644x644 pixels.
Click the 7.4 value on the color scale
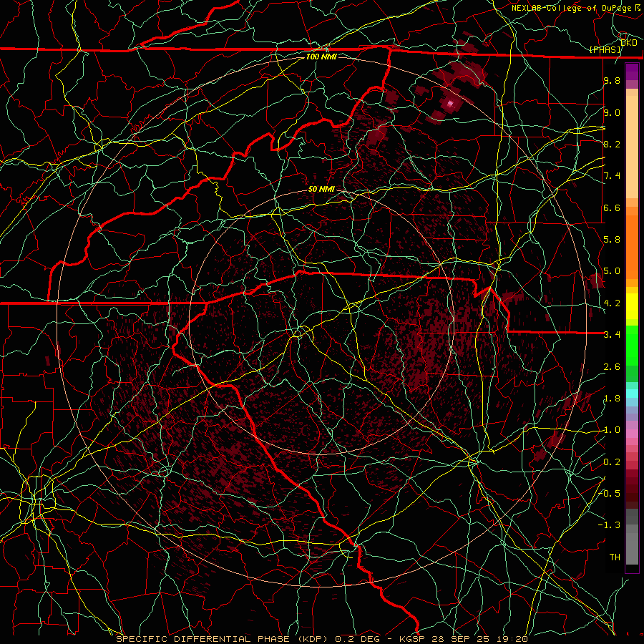click(612, 176)
